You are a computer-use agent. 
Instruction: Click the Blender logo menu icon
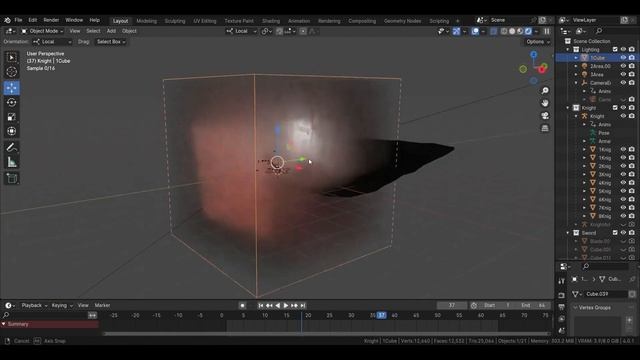pos(7,20)
